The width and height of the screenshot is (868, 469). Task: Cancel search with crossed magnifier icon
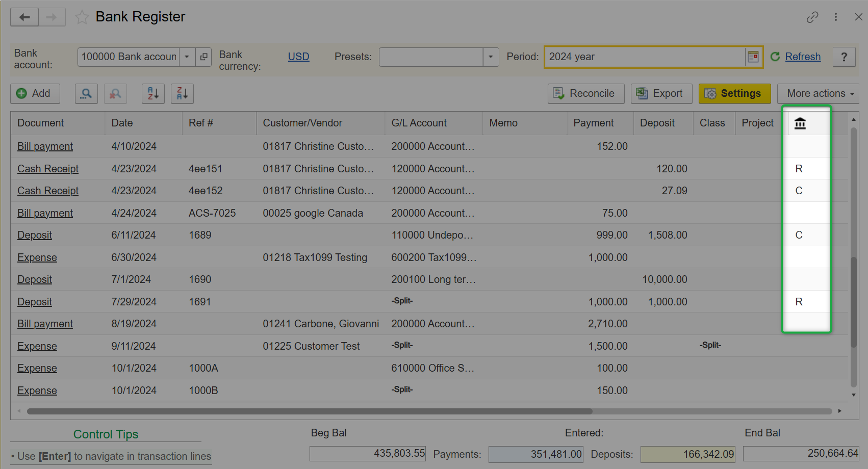[x=116, y=94]
